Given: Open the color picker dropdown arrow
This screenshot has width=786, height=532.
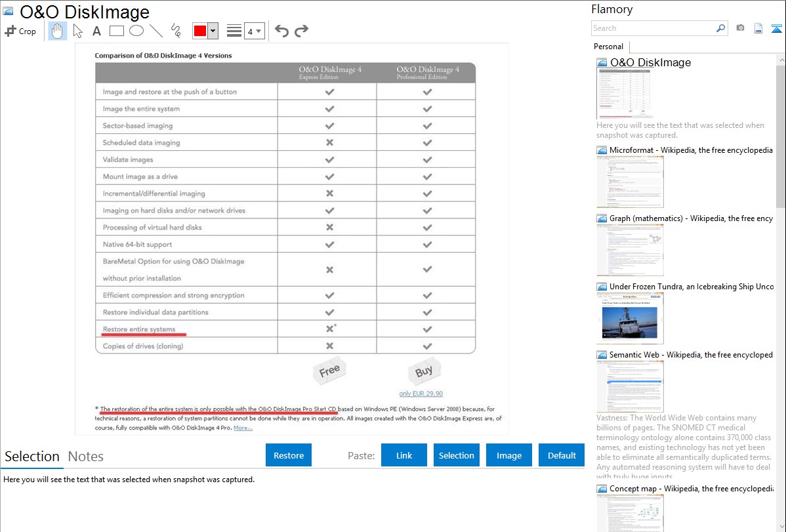Looking at the screenshot, I should click(213, 31).
